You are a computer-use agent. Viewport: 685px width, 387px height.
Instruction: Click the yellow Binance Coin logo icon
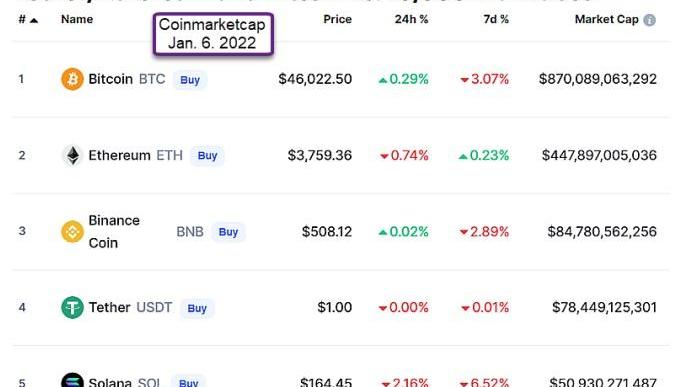point(72,232)
